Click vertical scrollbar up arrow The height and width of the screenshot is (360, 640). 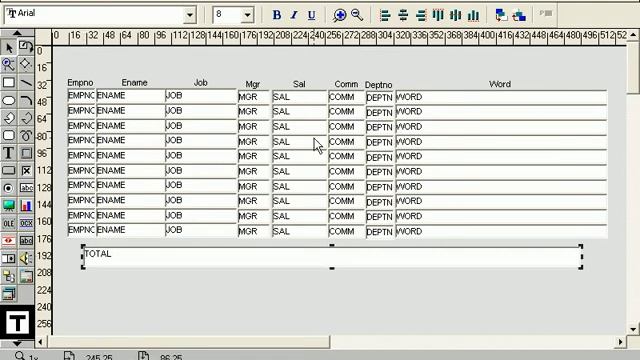click(x=633, y=35)
